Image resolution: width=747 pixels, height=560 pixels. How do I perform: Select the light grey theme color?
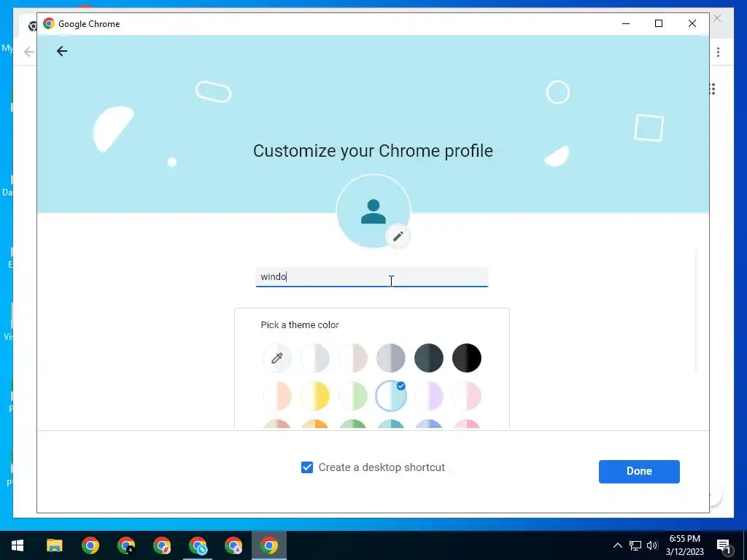point(315,357)
